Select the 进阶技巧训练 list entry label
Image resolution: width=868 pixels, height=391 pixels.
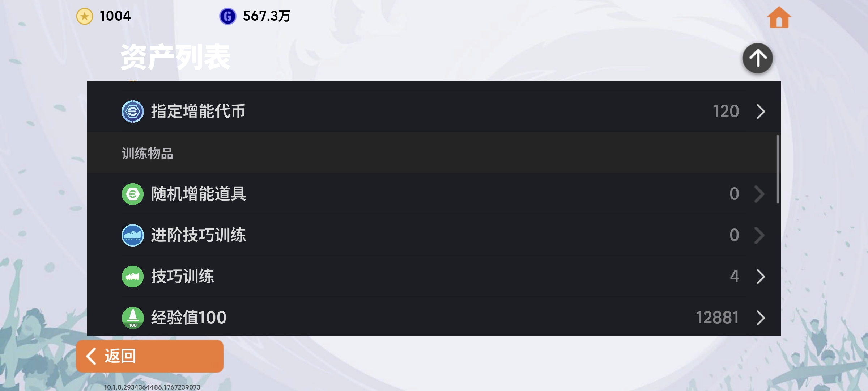pos(198,235)
